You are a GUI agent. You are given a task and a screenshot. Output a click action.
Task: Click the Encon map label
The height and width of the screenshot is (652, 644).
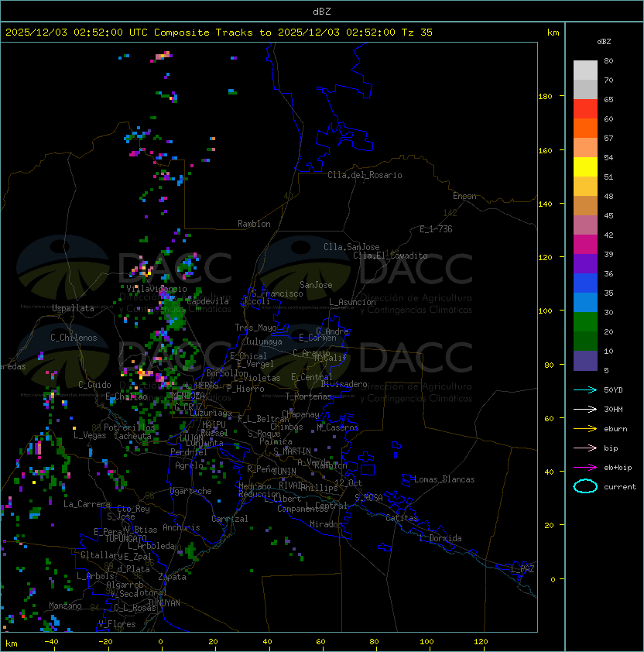(464, 196)
